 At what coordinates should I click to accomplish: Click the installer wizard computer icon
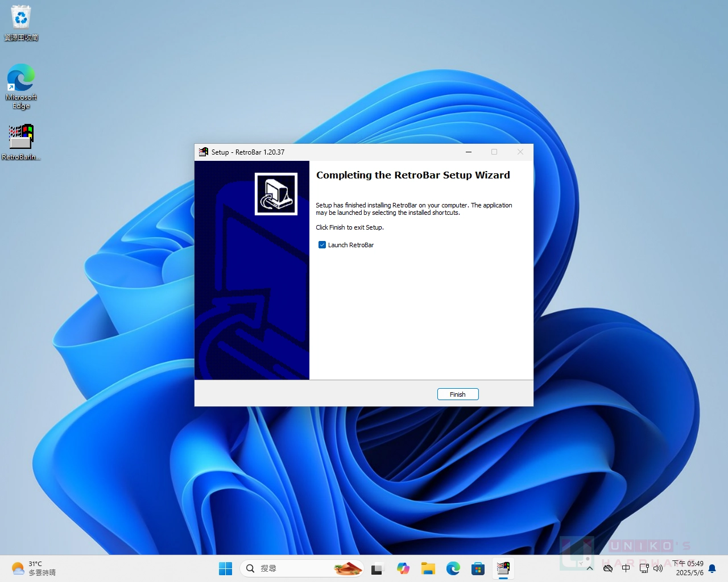[276, 194]
